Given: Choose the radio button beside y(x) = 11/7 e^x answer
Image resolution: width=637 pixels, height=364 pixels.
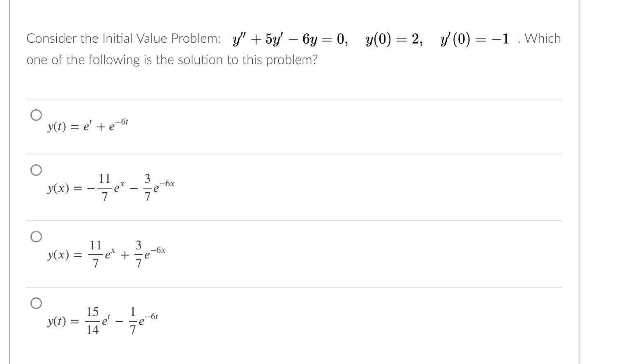Looking at the screenshot, I should (37, 236).
